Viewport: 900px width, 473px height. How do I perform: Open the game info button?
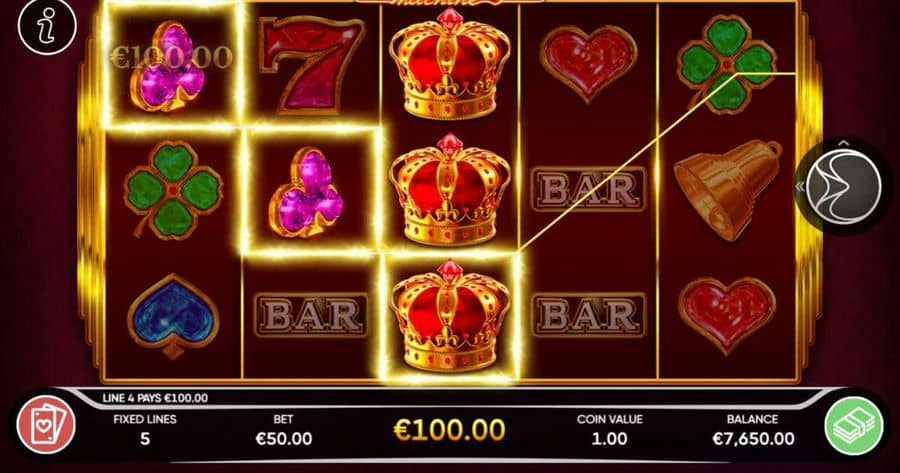(46, 26)
